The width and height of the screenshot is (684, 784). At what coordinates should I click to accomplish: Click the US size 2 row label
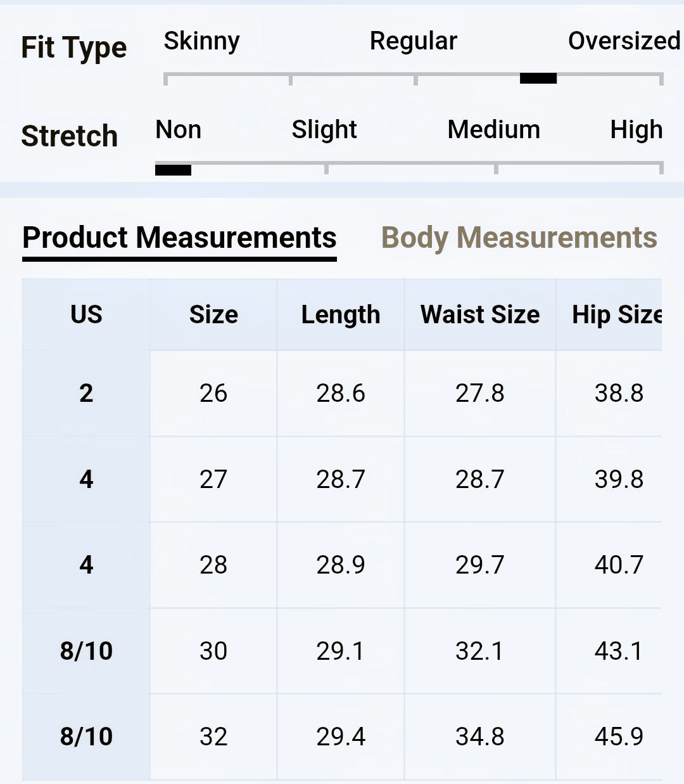(86, 394)
